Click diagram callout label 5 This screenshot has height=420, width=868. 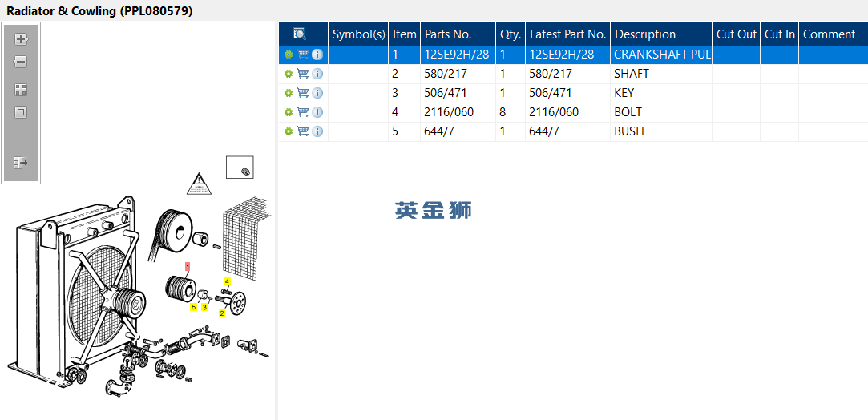click(194, 306)
